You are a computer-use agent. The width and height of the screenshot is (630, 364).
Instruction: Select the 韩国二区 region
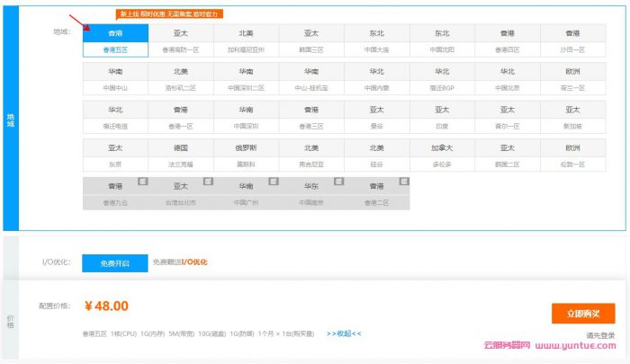pyautogui.click(x=508, y=155)
